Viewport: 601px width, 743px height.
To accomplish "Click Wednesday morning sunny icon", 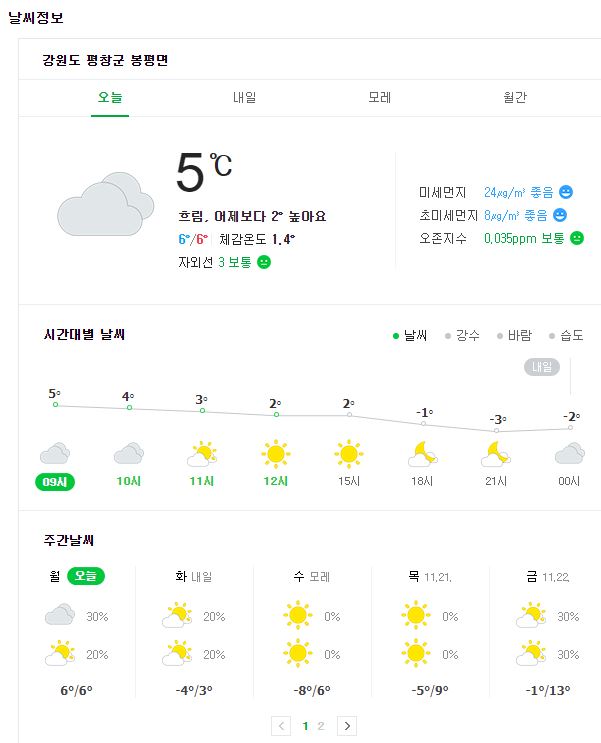I will [298, 614].
